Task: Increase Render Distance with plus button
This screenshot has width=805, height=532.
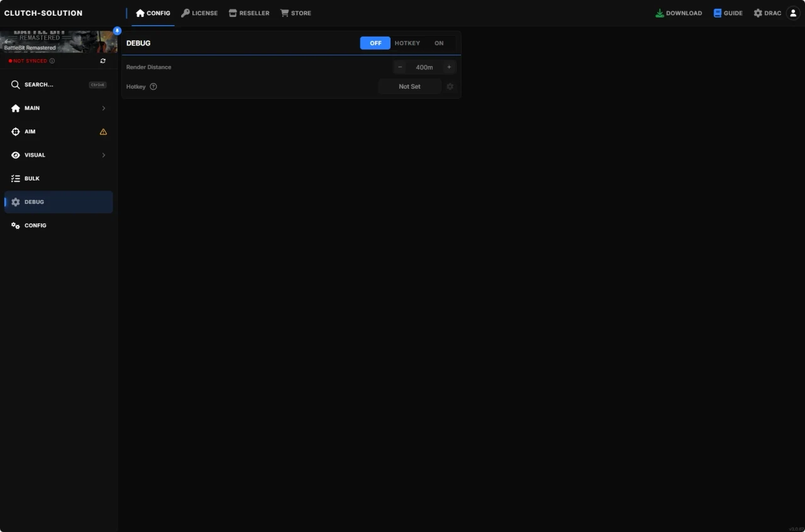Action: (x=449, y=67)
